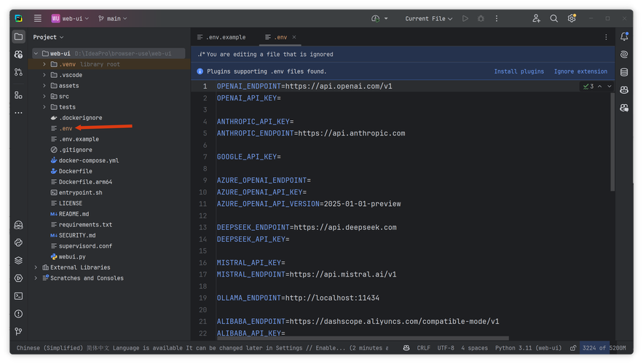Expand the .venv folder
Image resolution: width=643 pixels, height=364 pixels.
click(44, 64)
